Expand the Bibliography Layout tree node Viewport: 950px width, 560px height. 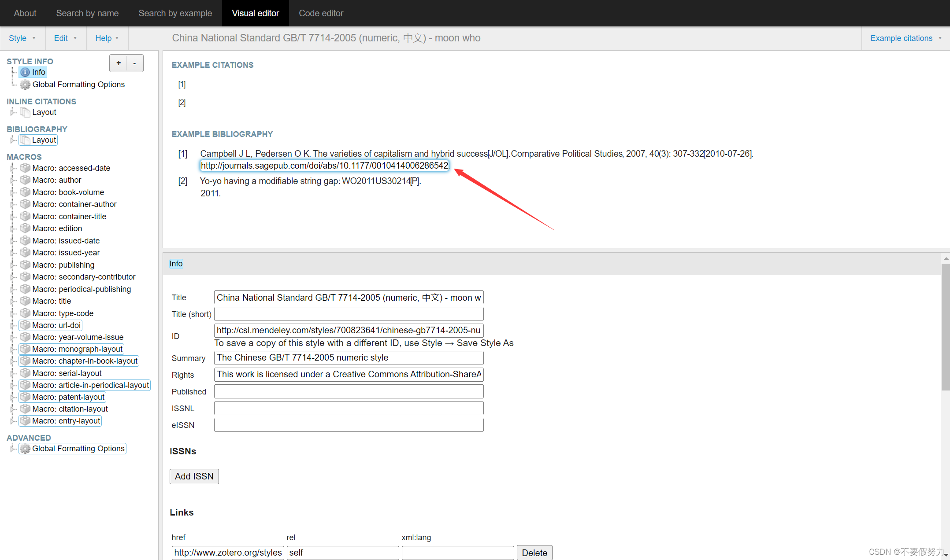pyautogui.click(x=12, y=140)
